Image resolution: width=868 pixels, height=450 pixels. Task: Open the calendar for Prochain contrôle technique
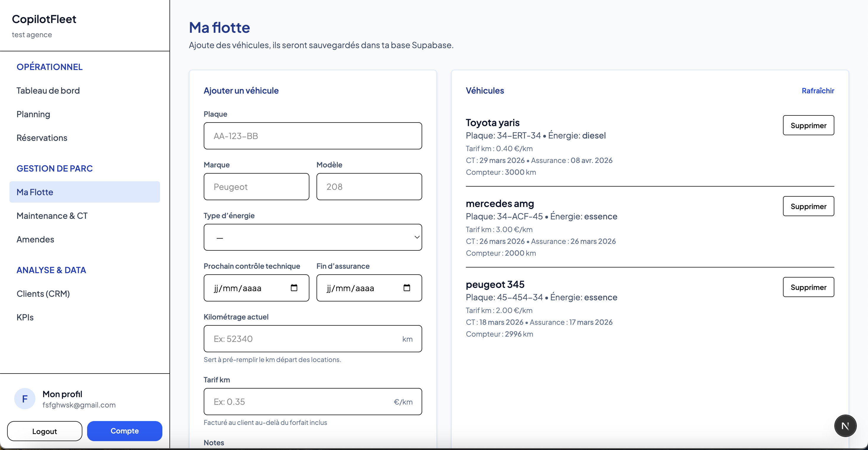coord(294,288)
